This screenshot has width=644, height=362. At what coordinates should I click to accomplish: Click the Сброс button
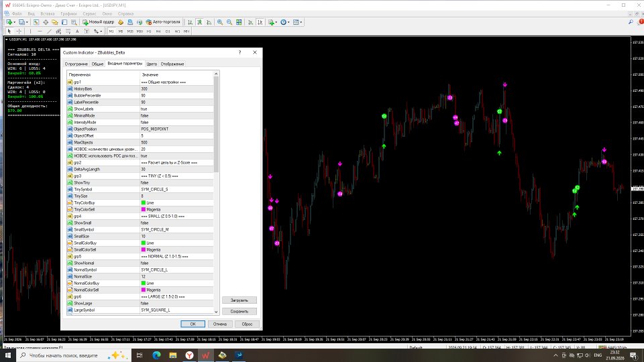(247, 324)
